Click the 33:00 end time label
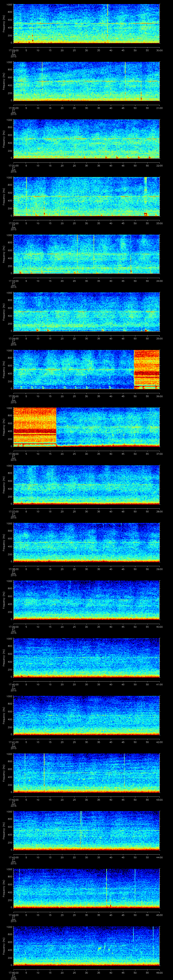173x980 pixels. [x=159, y=223]
